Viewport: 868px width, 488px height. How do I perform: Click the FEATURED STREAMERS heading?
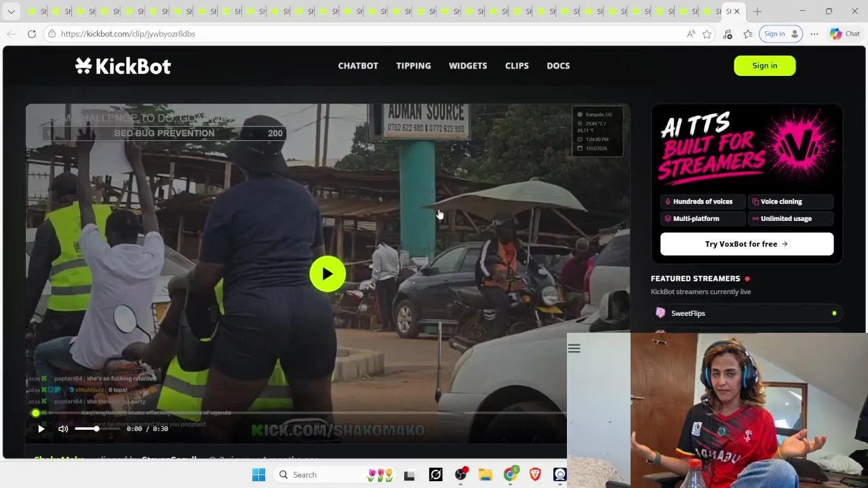tap(695, 279)
